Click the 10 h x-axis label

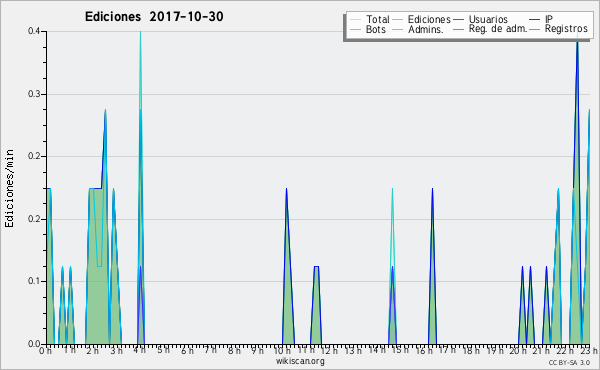[282, 350]
